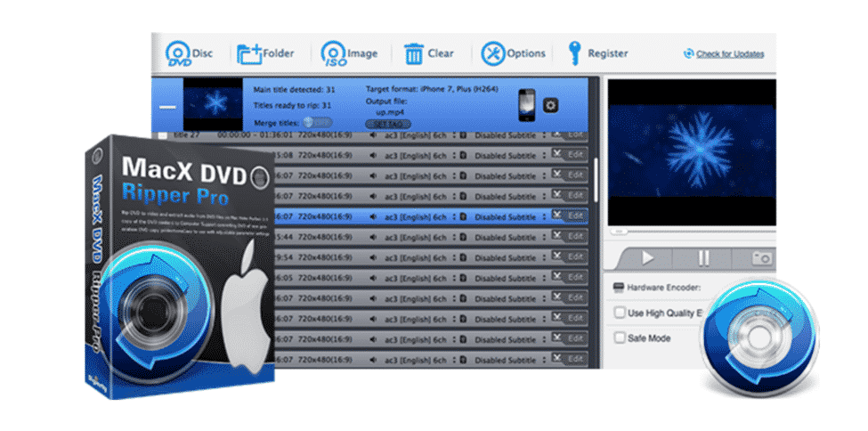Open the subtitle dropdown in the row ending 9:54
Viewport: 868px width, 431px height.
(x=510, y=258)
